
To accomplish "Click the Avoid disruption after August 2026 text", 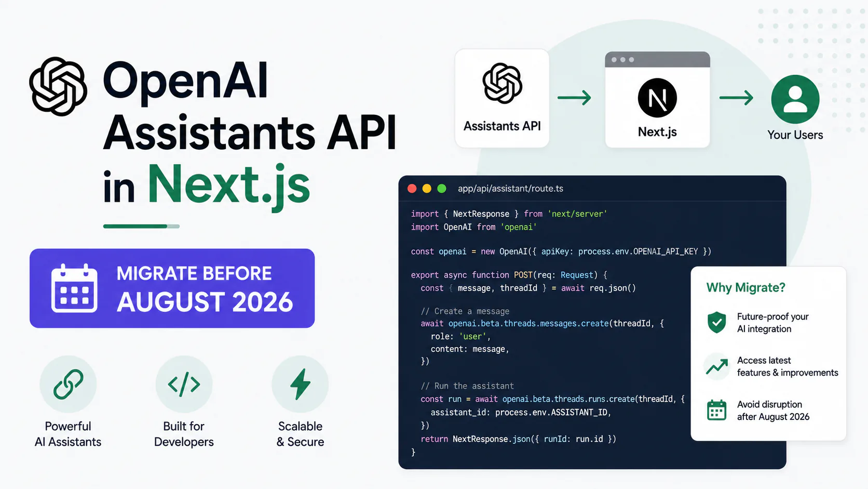I will click(773, 411).
